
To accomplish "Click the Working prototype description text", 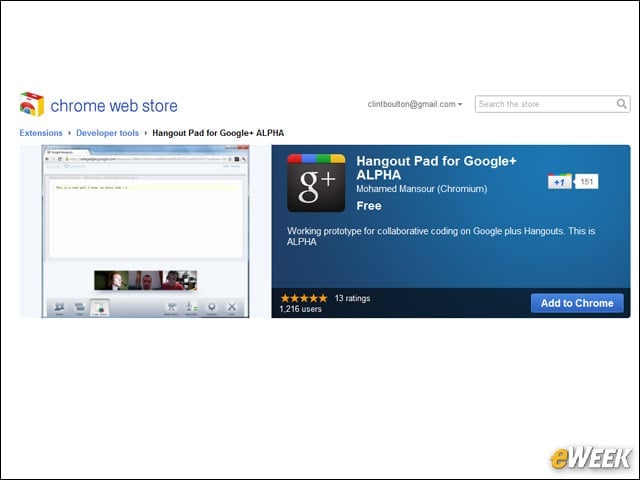I will pos(441,236).
